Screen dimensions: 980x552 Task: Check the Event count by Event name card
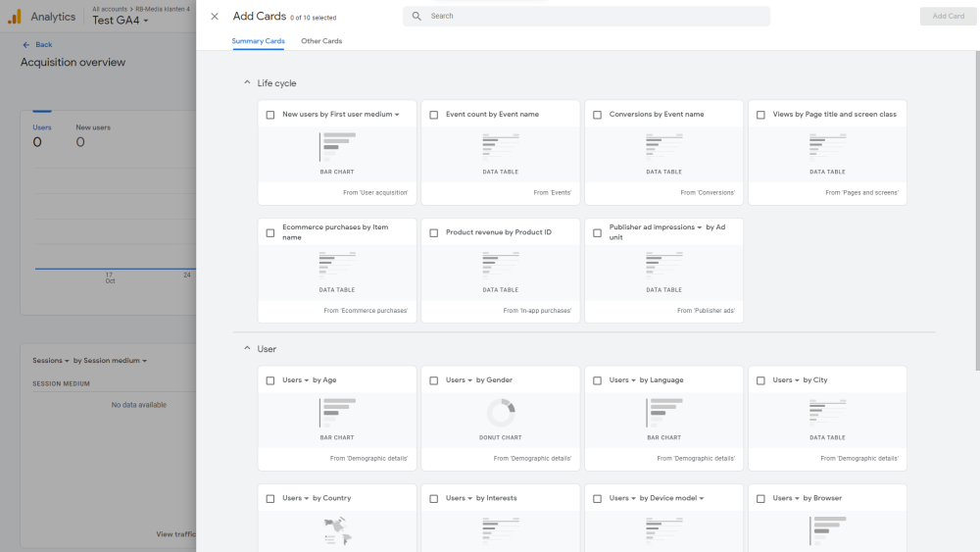click(434, 115)
